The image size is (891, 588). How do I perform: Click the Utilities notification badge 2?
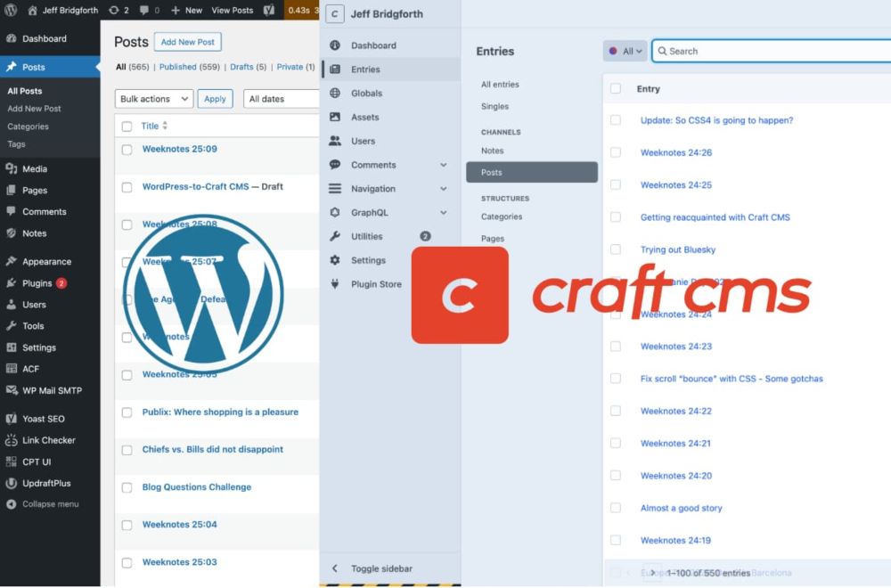(x=425, y=236)
